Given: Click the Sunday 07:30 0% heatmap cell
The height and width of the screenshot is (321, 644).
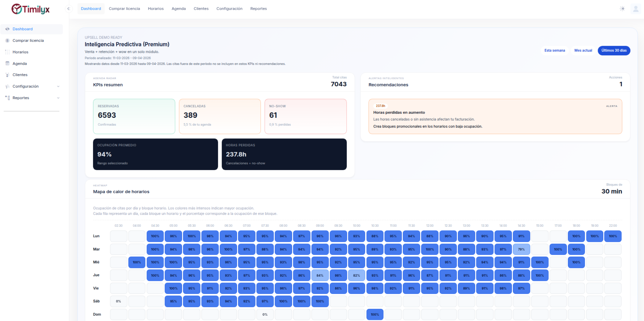Looking at the screenshot, I should point(265,315).
